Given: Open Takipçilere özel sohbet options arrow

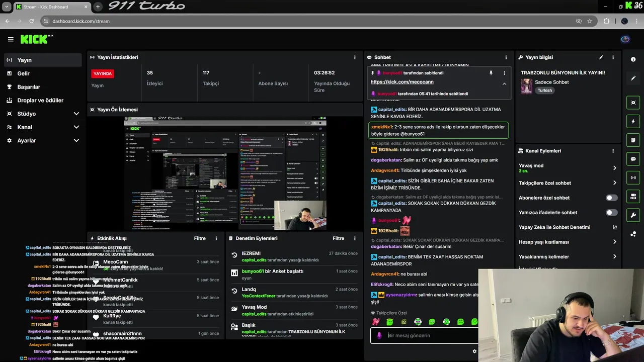Looking at the screenshot, I should coord(614,183).
